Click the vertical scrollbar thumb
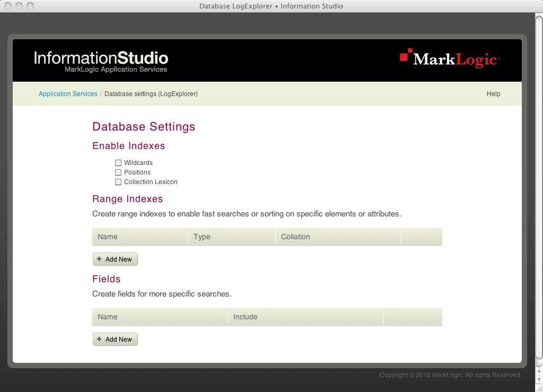 pos(539,189)
